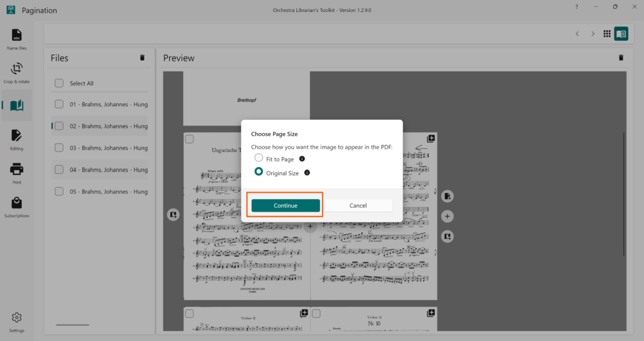The height and width of the screenshot is (341, 644).
Task: Click the info icon beside Original Size
Action: click(x=307, y=173)
